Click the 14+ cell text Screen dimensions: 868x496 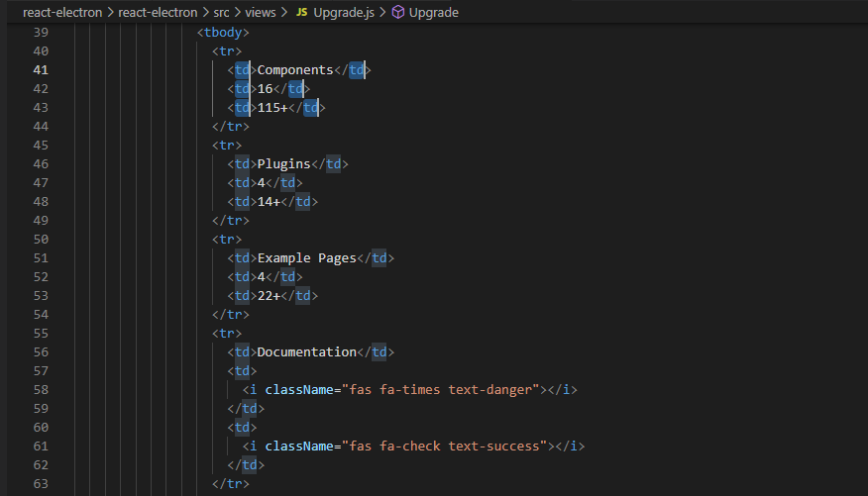[x=269, y=202]
